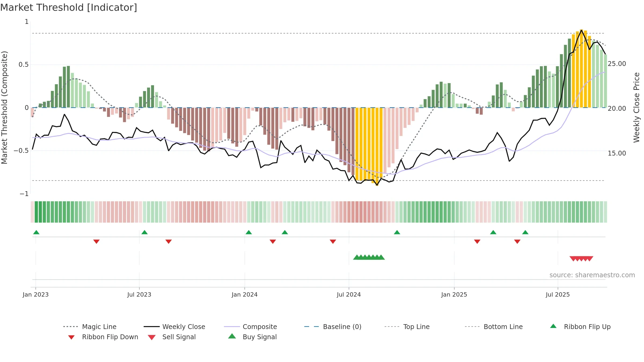644x362 pixels.
Task: Click the Jan 2025 x-axis label
Action: [454, 295]
